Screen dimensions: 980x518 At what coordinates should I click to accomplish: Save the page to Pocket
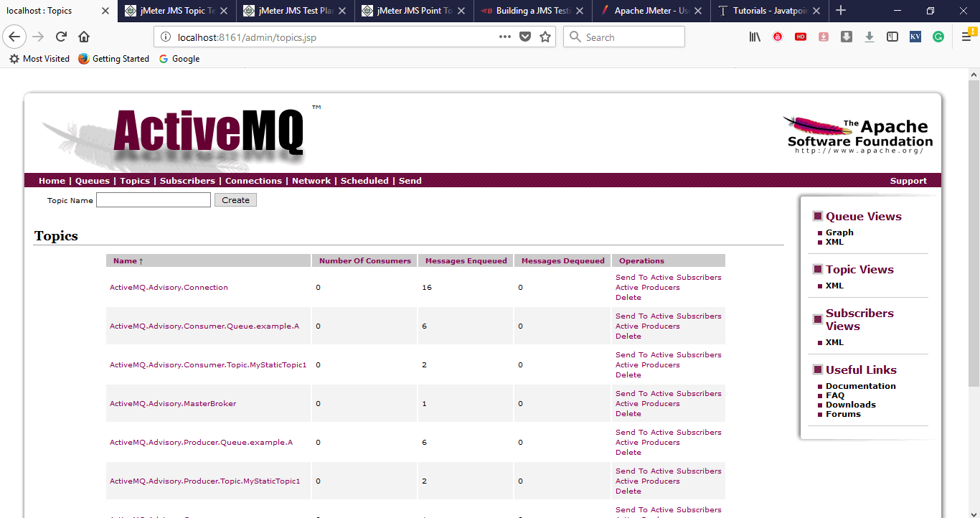(x=525, y=37)
